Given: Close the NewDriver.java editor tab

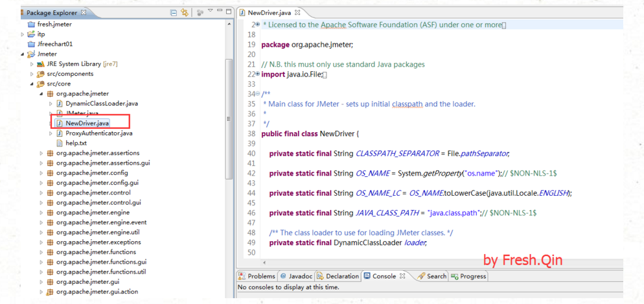Looking at the screenshot, I should point(298,13).
